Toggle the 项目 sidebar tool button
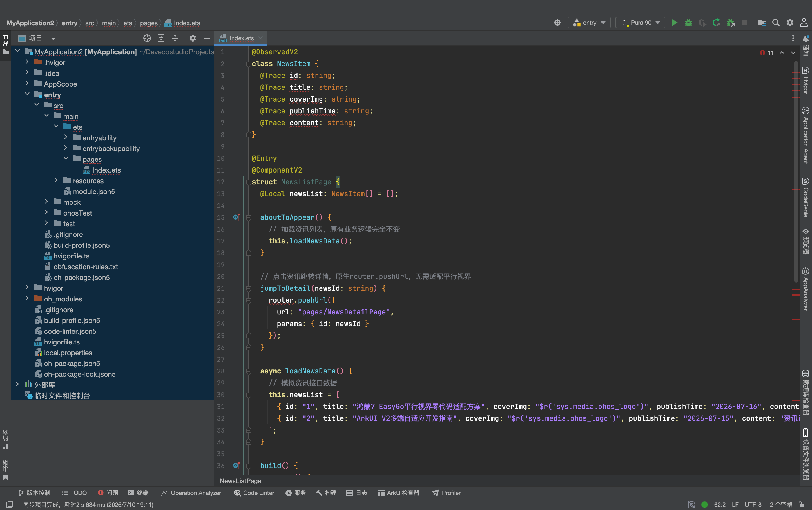The image size is (812, 510). click(5, 45)
